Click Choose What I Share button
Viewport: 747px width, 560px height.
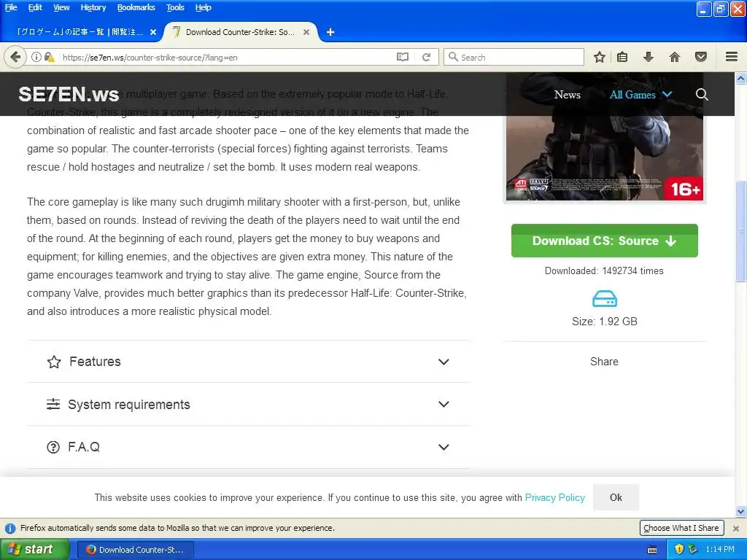coord(681,528)
